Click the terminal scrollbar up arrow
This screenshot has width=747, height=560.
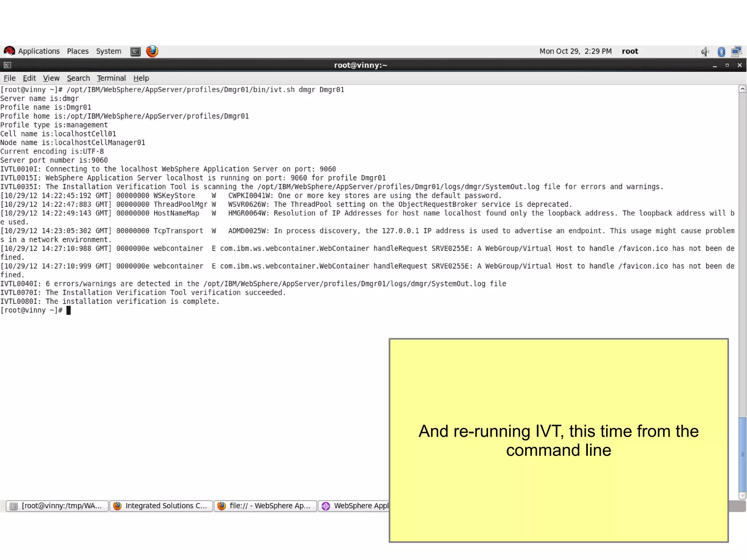[742, 89]
